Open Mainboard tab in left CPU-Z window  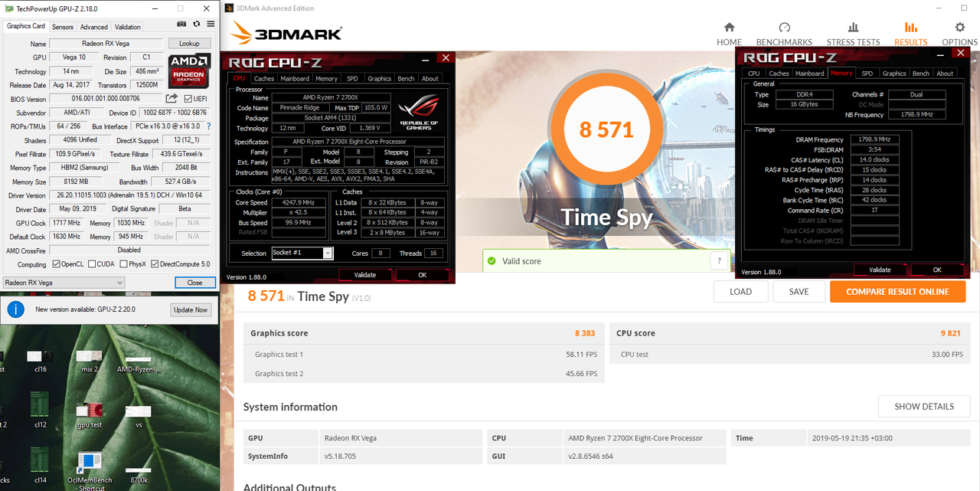tap(295, 78)
